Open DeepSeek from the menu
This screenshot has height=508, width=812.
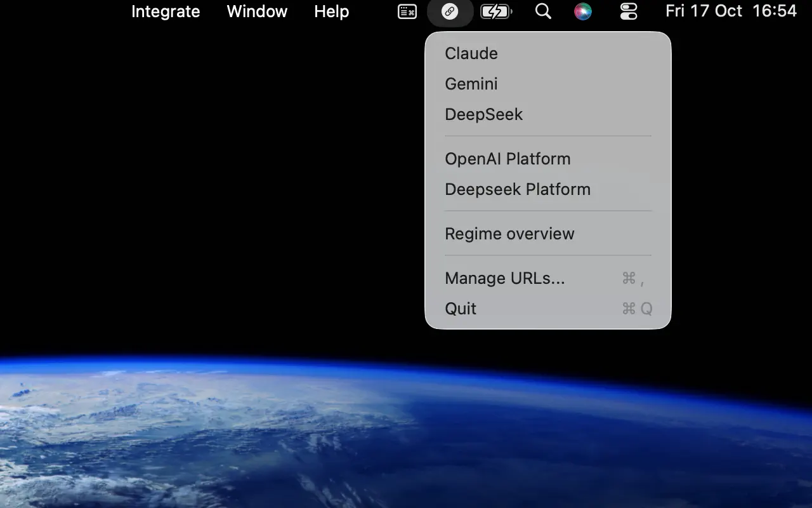(483, 114)
